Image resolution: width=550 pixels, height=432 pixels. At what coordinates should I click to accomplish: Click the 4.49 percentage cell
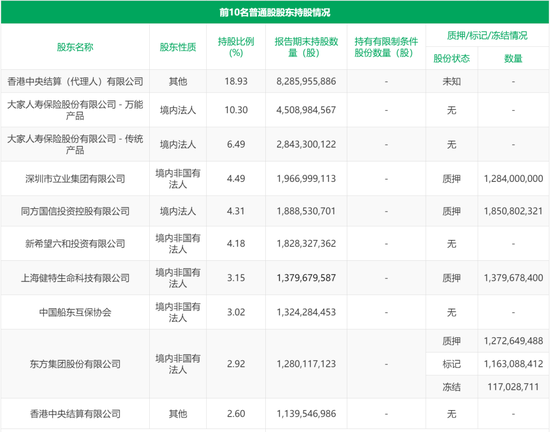[x=236, y=179]
